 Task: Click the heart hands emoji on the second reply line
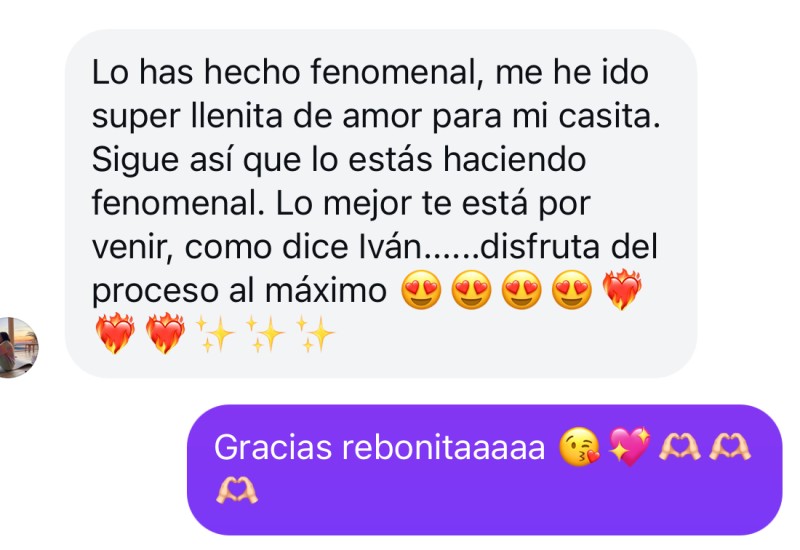[x=237, y=491]
